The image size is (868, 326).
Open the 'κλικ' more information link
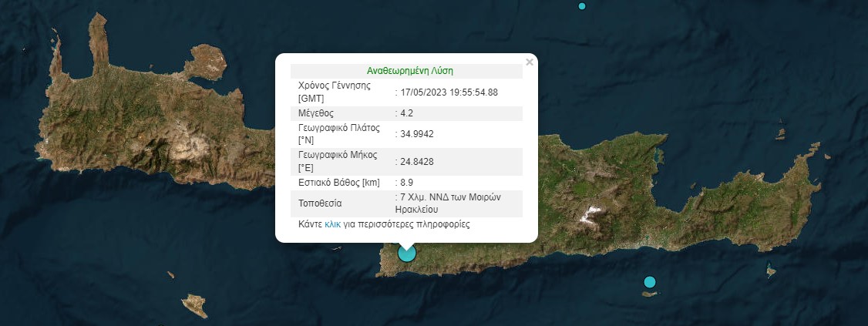pyautogui.click(x=333, y=225)
